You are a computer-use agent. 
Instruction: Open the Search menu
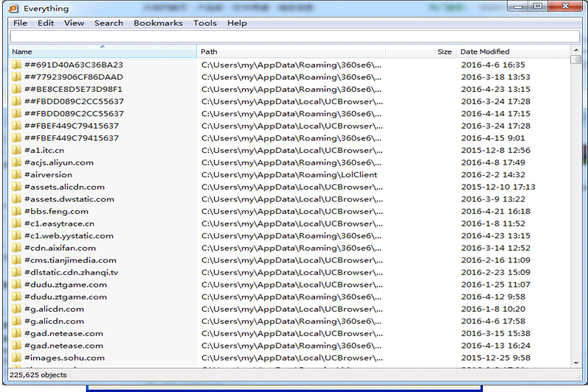click(109, 24)
